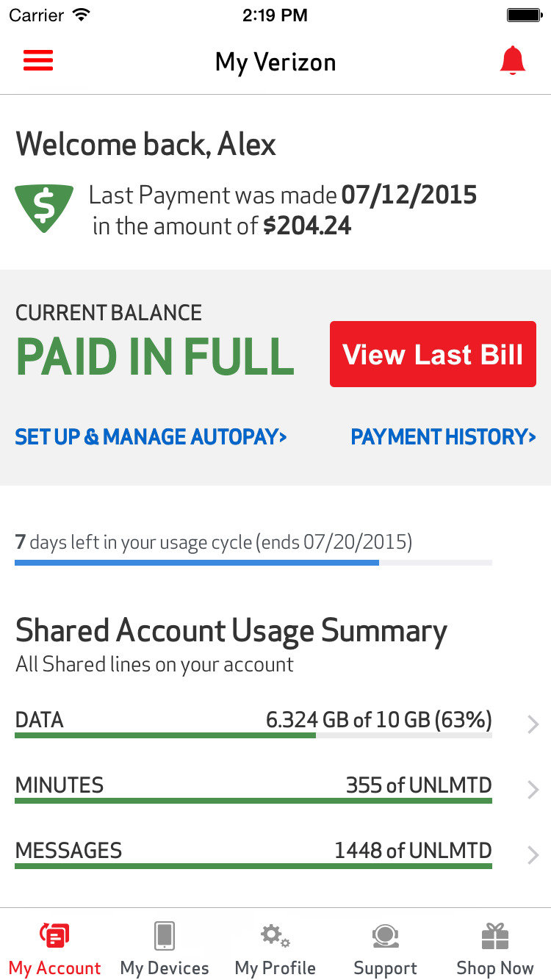Switch to the My Devices tab label
The image size is (551, 980).
click(165, 968)
